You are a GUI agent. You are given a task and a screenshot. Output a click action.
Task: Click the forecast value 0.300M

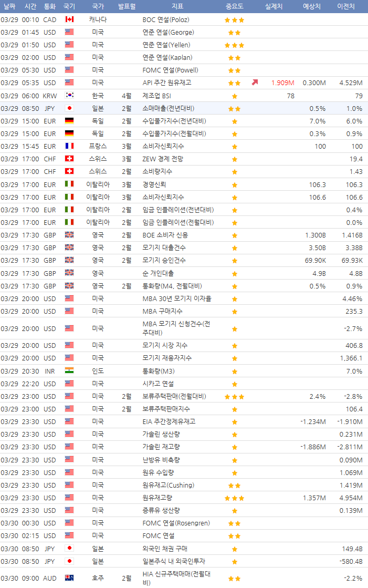[x=314, y=82]
